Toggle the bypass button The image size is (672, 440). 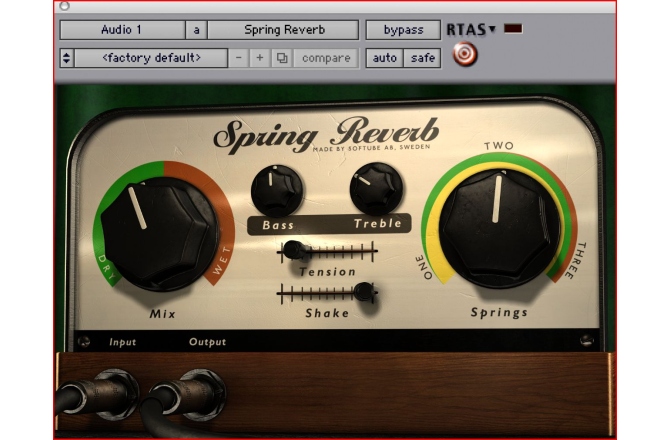403,30
